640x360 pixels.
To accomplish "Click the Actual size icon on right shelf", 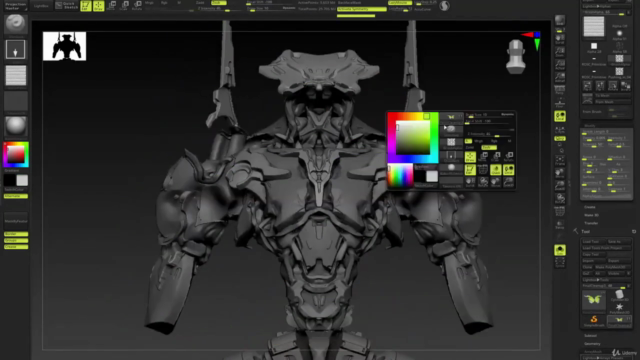I will pyautogui.click(x=560, y=64).
